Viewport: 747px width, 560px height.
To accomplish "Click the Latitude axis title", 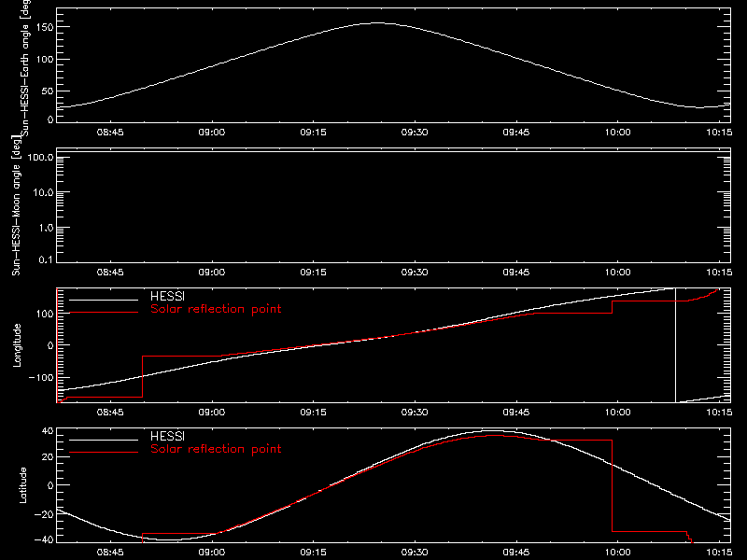I will [22, 485].
